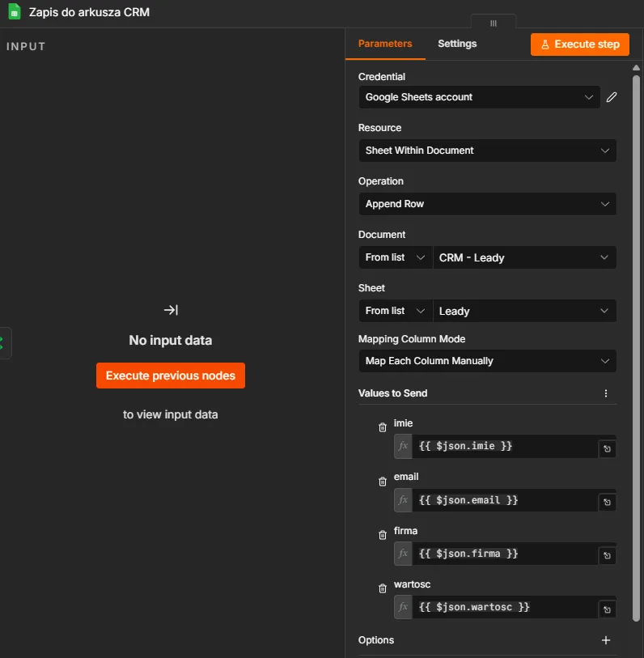The height and width of the screenshot is (658, 644).
Task: Click the Options label
Action: pos(376,640)
